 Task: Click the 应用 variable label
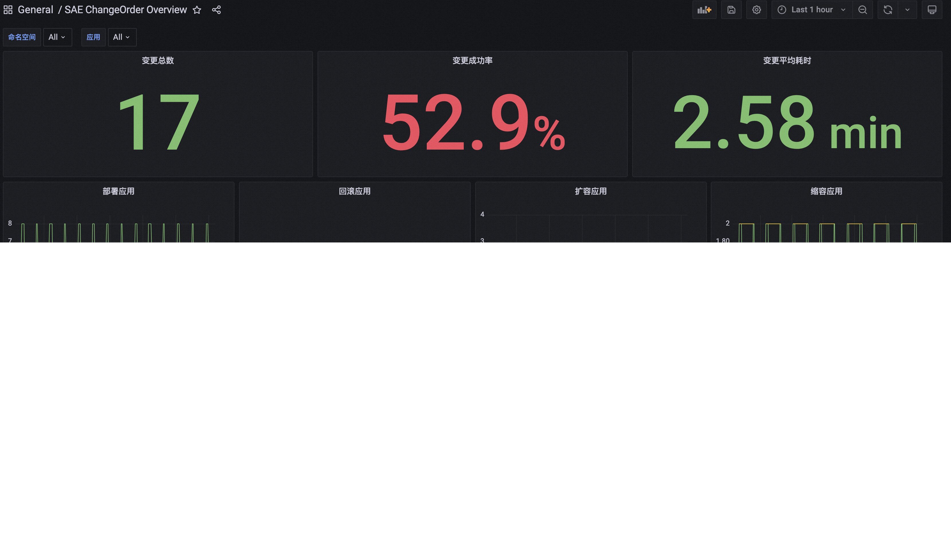coord(93,37)
